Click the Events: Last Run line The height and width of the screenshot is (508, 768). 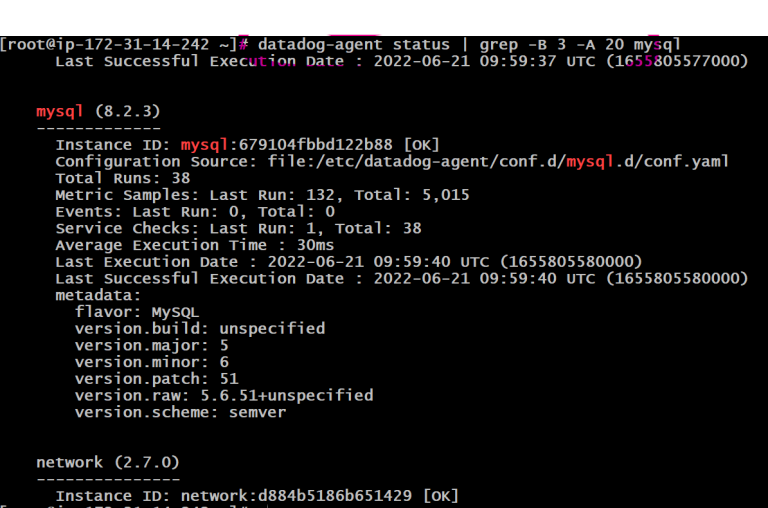[195, 212]
